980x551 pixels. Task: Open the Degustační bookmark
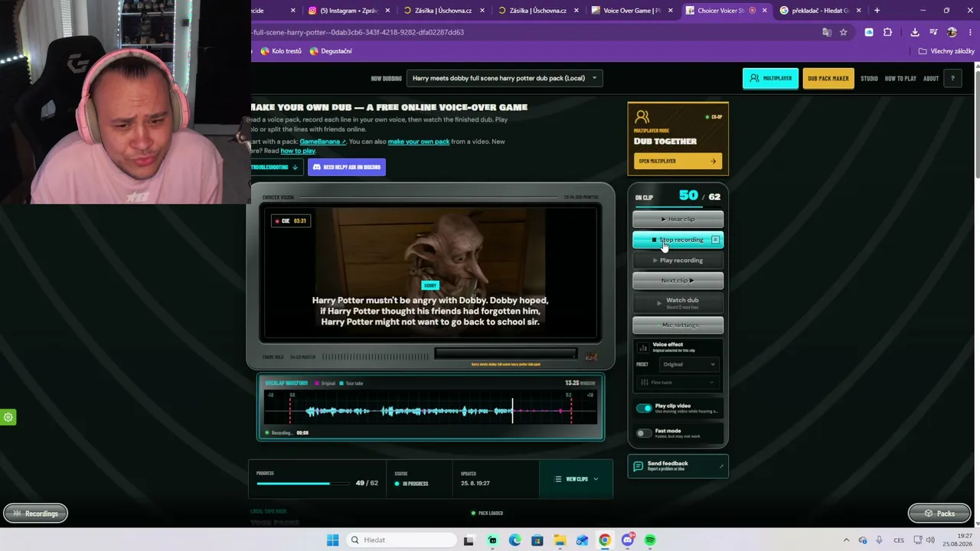[331, 51]
